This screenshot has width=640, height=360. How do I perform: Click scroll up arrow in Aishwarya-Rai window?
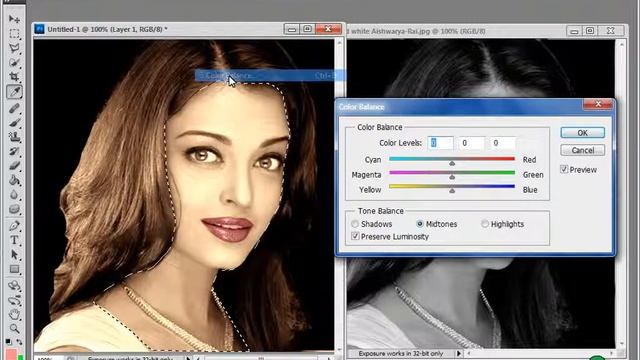click(x=621, y=43)
